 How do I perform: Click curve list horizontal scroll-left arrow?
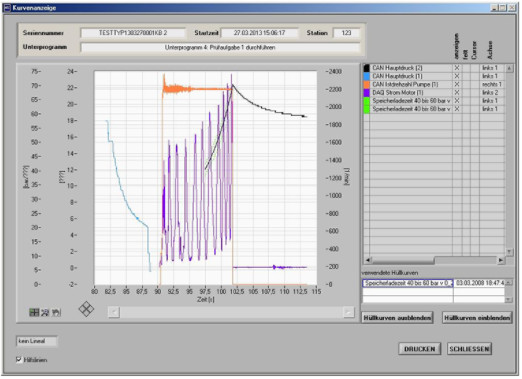(367, 260)
